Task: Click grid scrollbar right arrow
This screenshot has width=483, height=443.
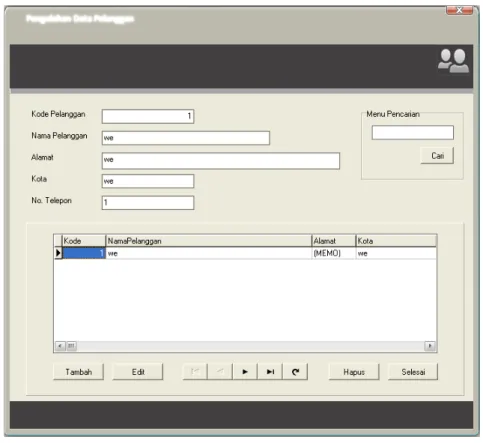Action: click(x=430, y=346)
